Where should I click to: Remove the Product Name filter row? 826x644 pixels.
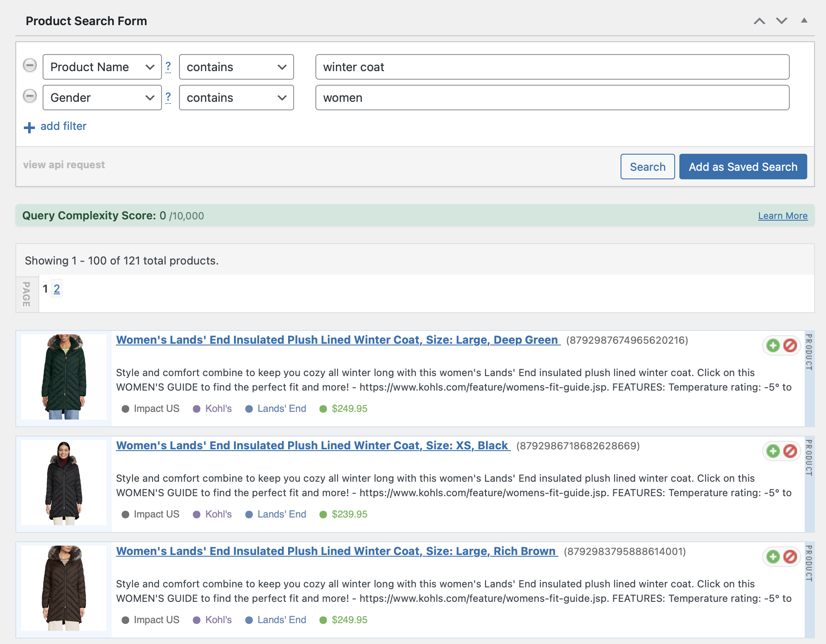pyautogui.click(x=30, y=66)
